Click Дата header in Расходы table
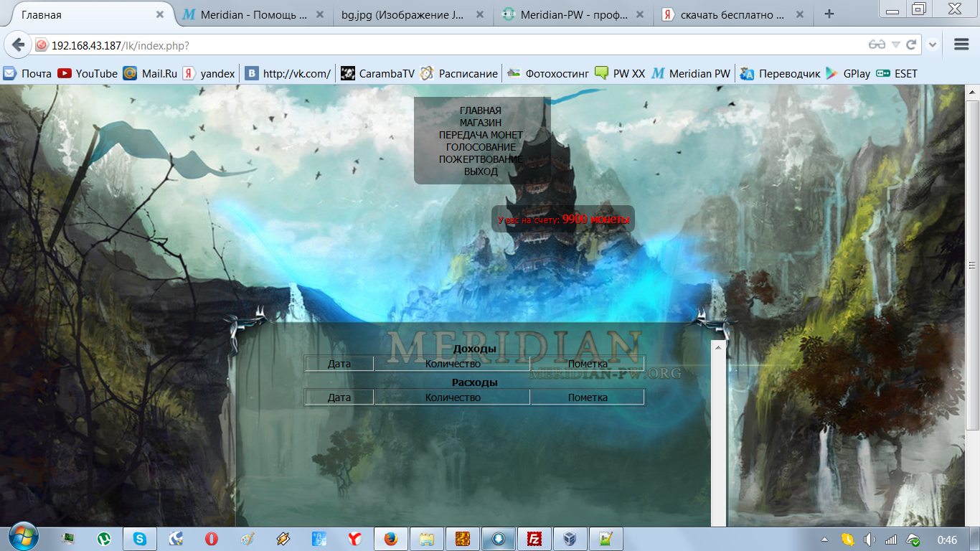 point(339,397)
